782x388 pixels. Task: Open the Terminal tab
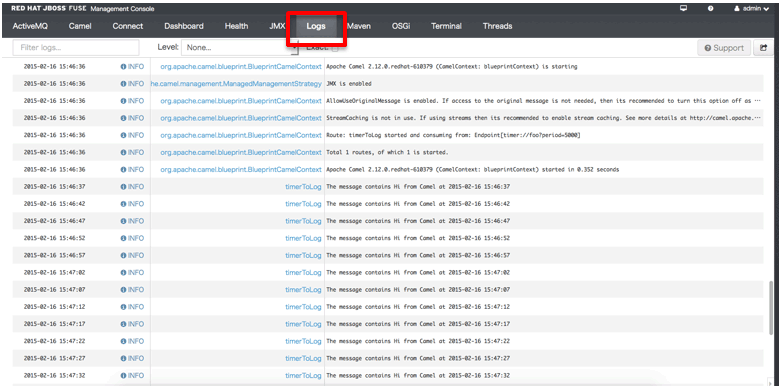coord(446,26)
